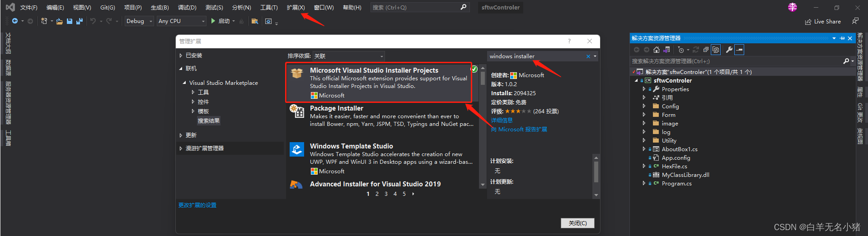Open the 工具箱 side tab
This screenshot has height=236, width=868.
(x=8, y=138)
